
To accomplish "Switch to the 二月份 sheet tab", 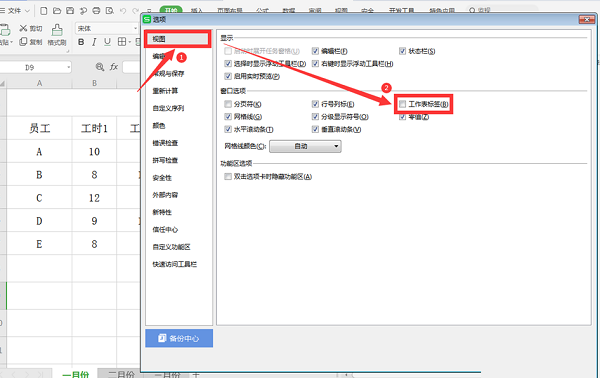I will click(121, 374).
